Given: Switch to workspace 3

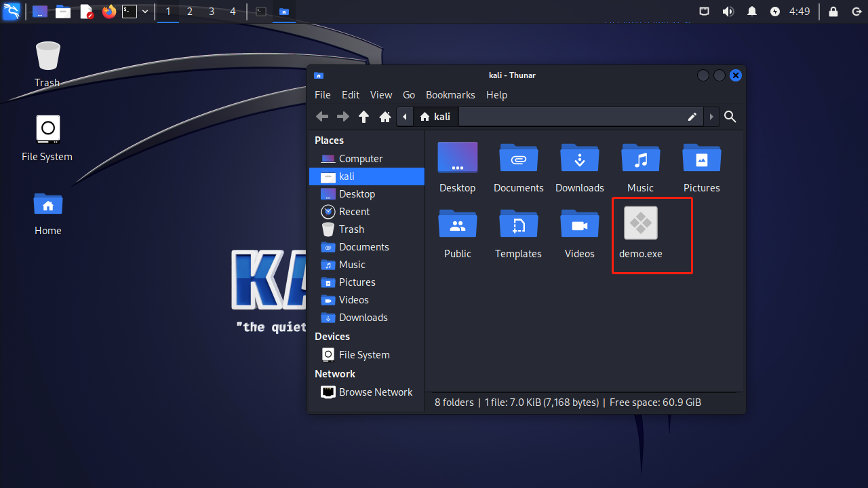Looking at the screenshot, I should 212,12.
